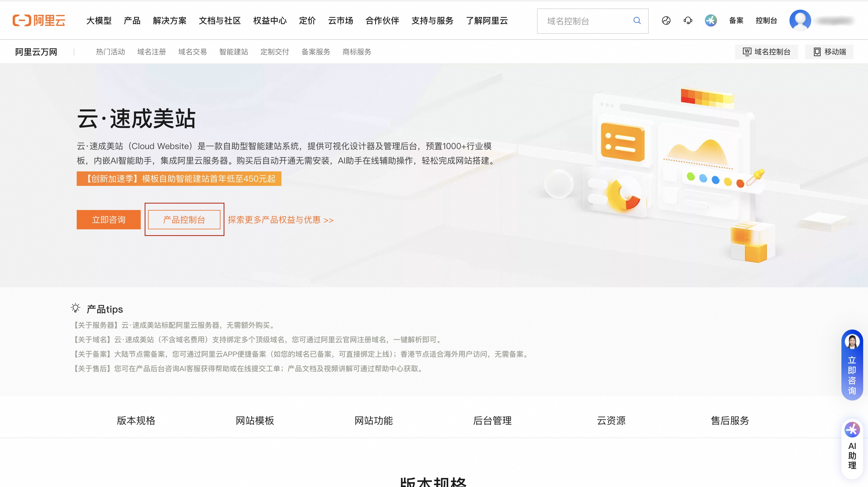868x487 pixels.
Task: Open the 定价 menu
Action: coord(307,21)
